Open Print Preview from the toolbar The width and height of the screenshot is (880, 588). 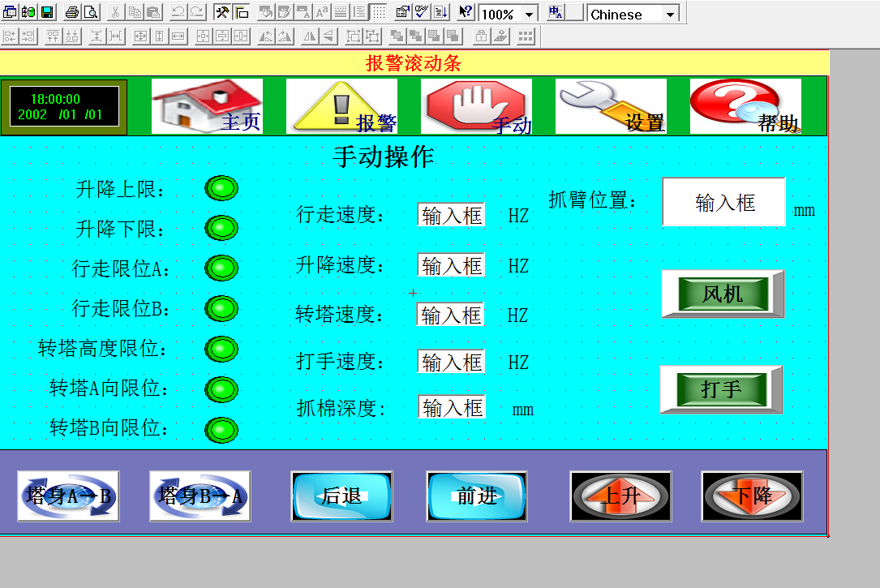coord(90,13)
